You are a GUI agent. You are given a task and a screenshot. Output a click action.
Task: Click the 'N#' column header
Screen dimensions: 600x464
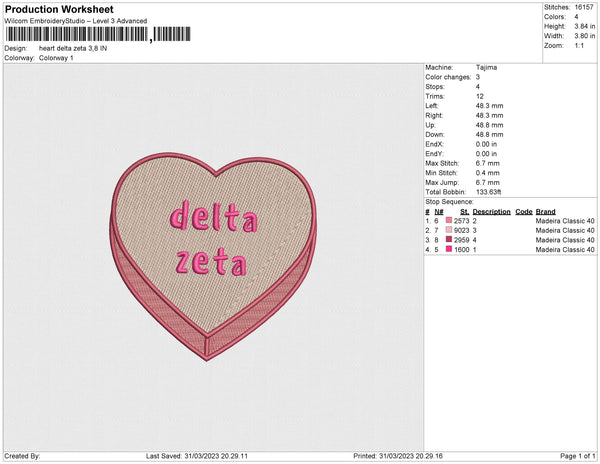(x=439, y=212)
